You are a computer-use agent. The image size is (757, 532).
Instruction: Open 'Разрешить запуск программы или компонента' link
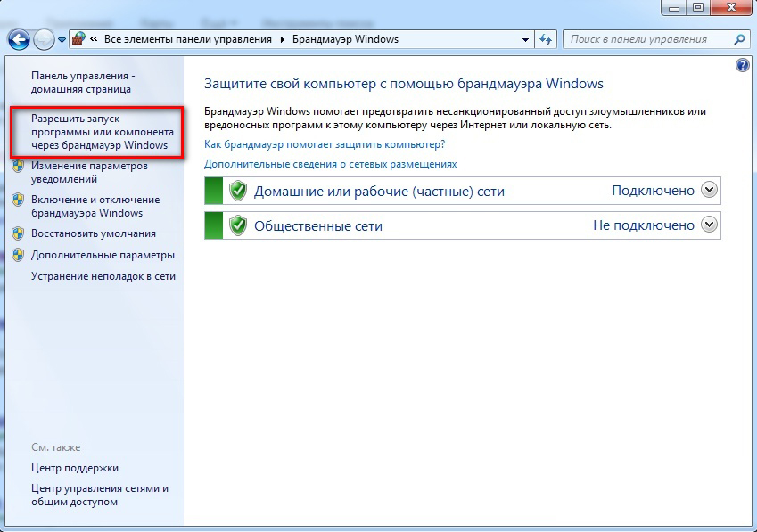coord(103,132)
